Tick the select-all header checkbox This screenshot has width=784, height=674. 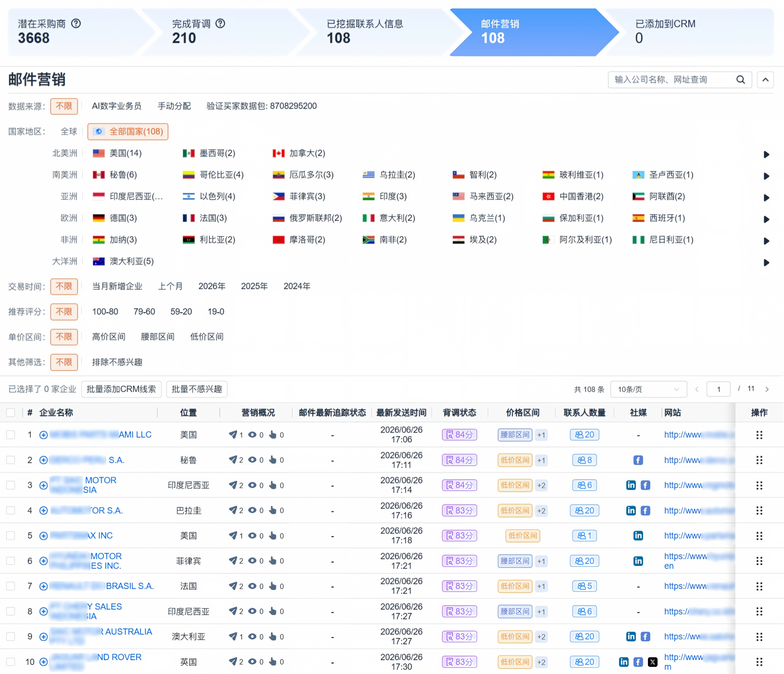click(x=11, y=412)
